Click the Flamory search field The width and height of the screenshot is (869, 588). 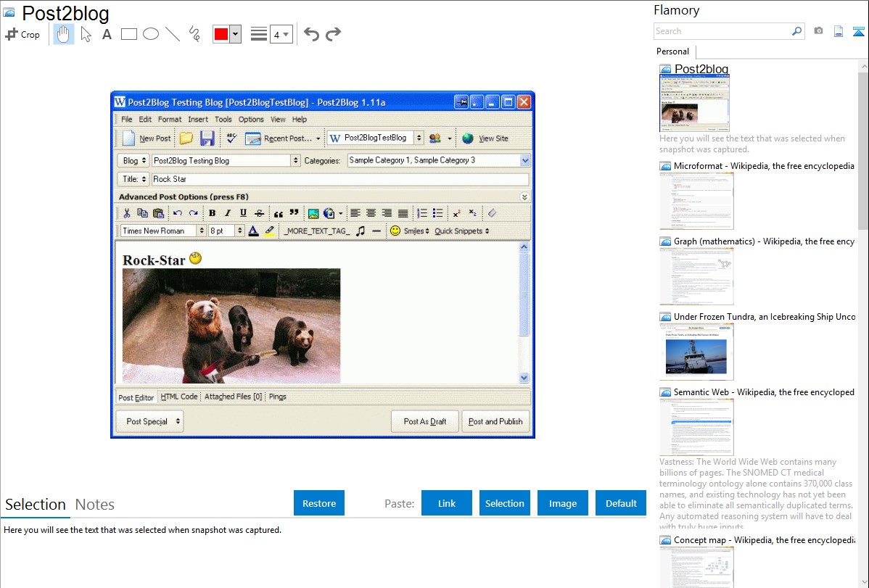pos(722,31)
